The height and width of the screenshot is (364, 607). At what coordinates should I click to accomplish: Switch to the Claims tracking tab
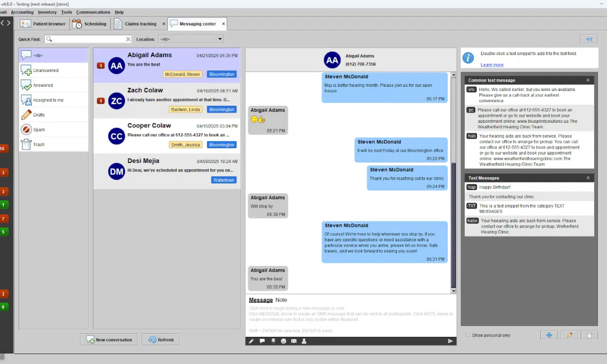(x=135, y=24)
